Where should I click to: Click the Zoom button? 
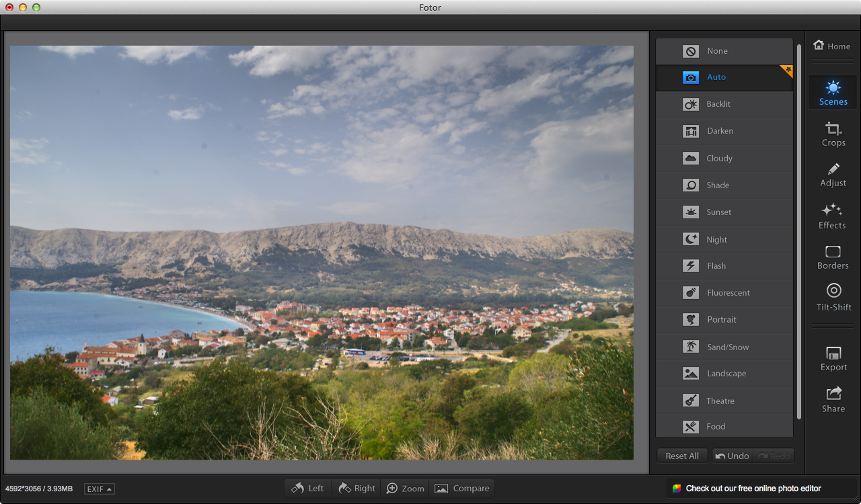pos(405,489)
